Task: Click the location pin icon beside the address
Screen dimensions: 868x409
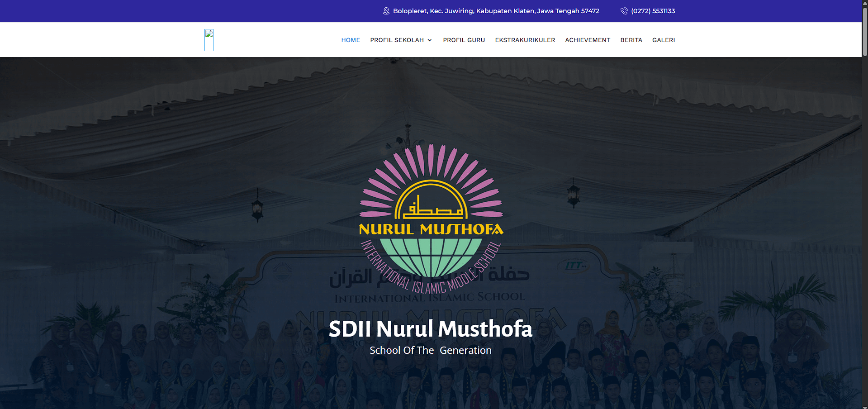Action: coord(386,11)
